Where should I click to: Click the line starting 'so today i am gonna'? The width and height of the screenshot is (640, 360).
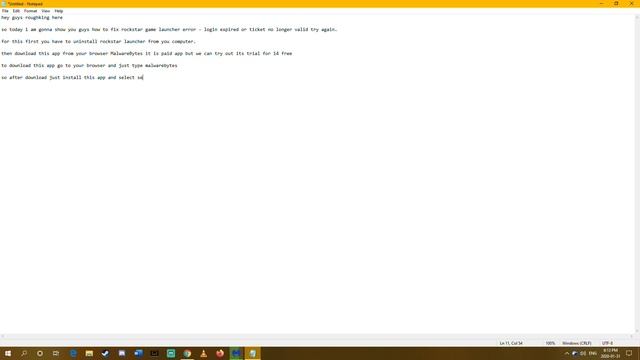(169, 29)
